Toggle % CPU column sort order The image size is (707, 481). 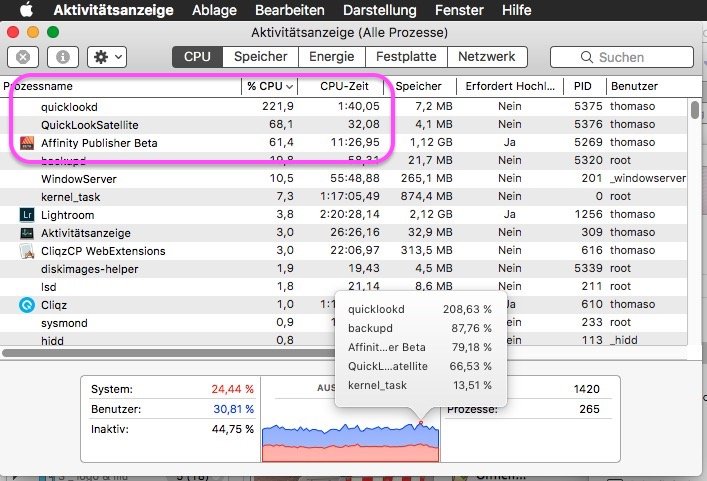[270, 86]
